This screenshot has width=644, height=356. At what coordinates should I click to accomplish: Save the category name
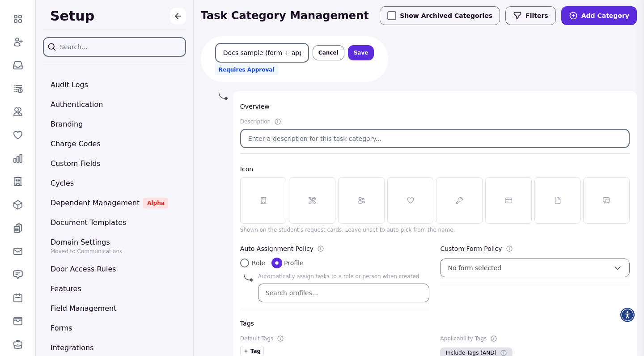tap(361, 53)
